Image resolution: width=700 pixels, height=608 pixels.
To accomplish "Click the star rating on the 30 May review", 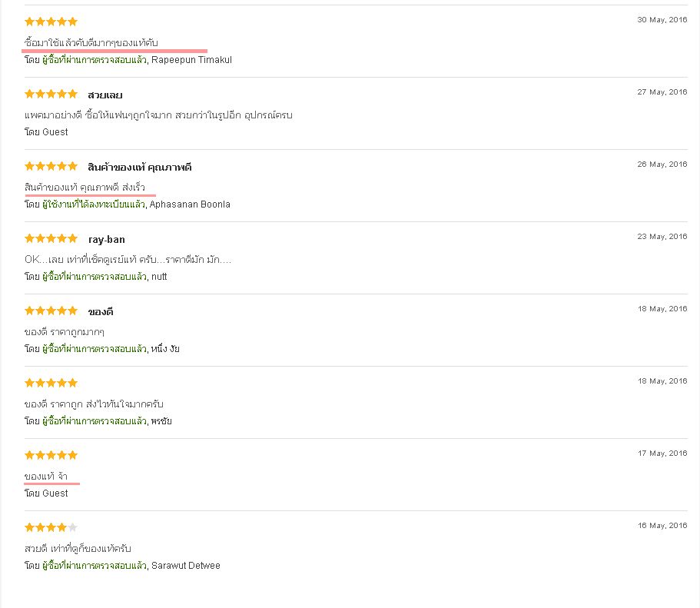I will pos(51,22).
